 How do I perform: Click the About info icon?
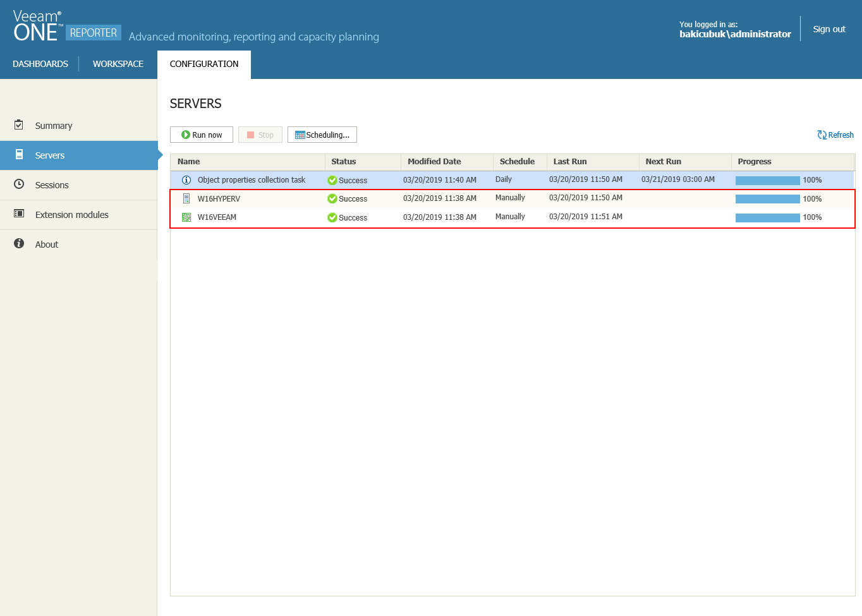pos(19,243)
